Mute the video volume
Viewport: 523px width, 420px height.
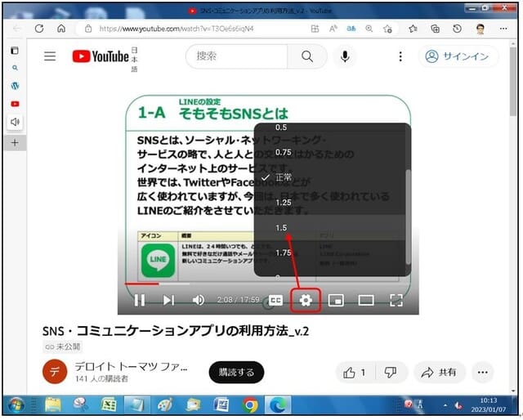point(198,301)
